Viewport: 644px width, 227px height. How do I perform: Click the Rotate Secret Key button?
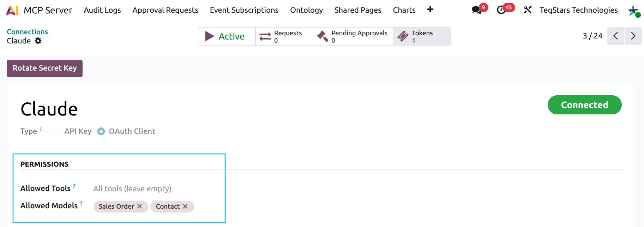coord(45,68)
